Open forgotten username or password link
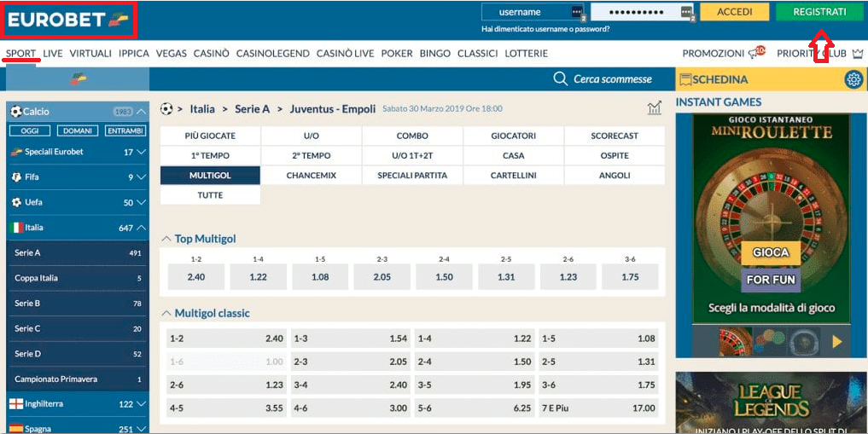Image resolution: width=868 pixels, height=434 pixels. [546, 29]
